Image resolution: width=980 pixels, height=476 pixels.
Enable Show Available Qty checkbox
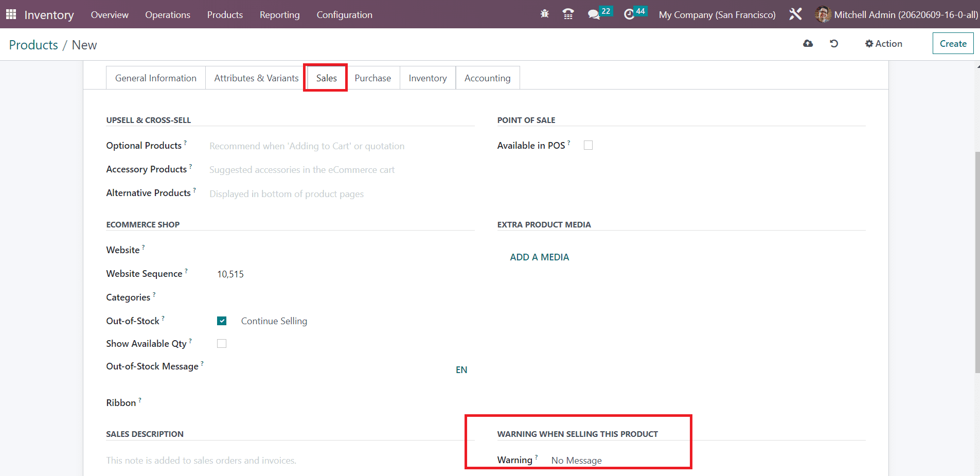click(x=222, y=344)
